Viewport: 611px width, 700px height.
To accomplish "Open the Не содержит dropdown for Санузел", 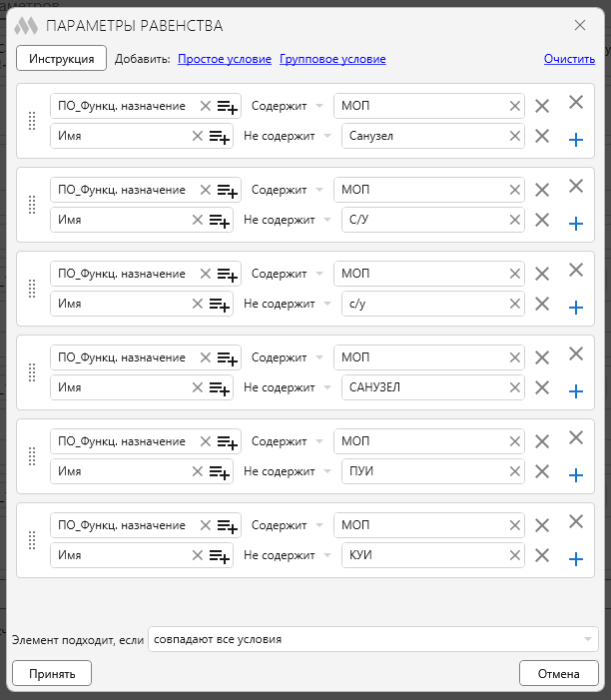I will tap(287, 136).
